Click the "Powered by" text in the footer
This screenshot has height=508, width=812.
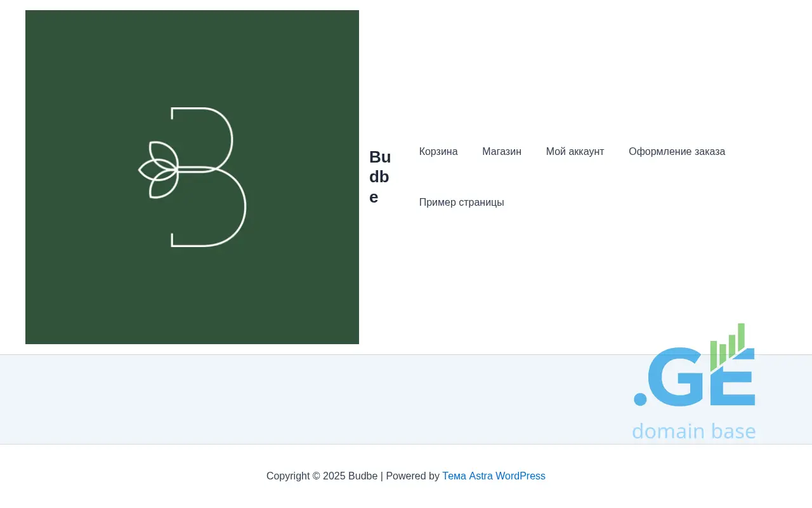tap(412, 476)
